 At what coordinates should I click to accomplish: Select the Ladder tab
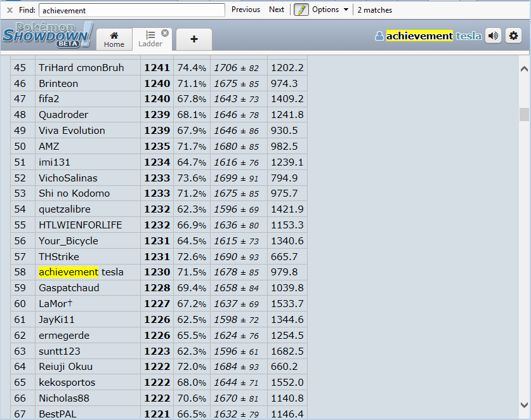pos(150,39)
